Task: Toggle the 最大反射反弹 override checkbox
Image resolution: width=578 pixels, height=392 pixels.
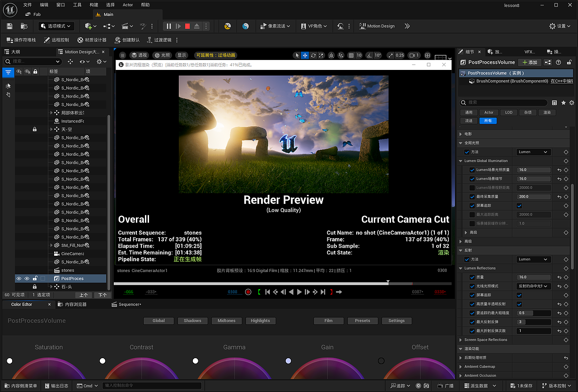Action: pyautogui.click(x=472, y=322)
